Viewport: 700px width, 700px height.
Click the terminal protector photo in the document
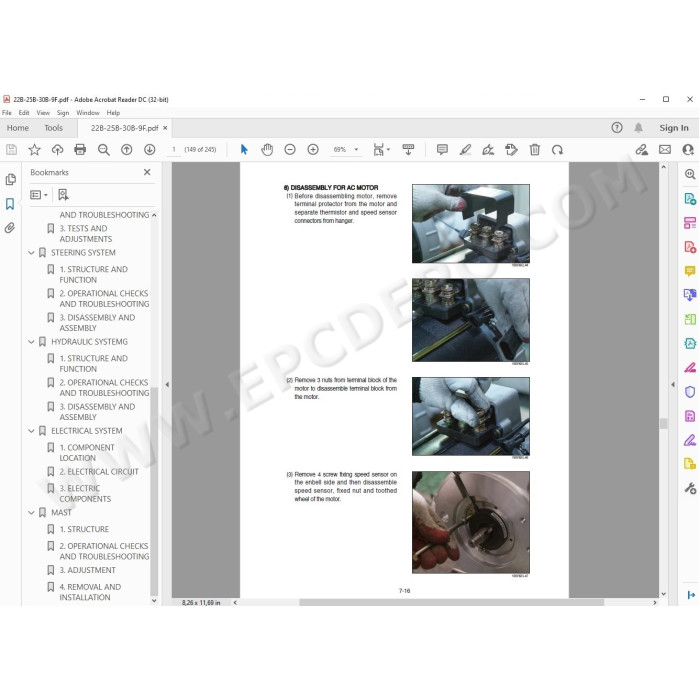[471, 224]
